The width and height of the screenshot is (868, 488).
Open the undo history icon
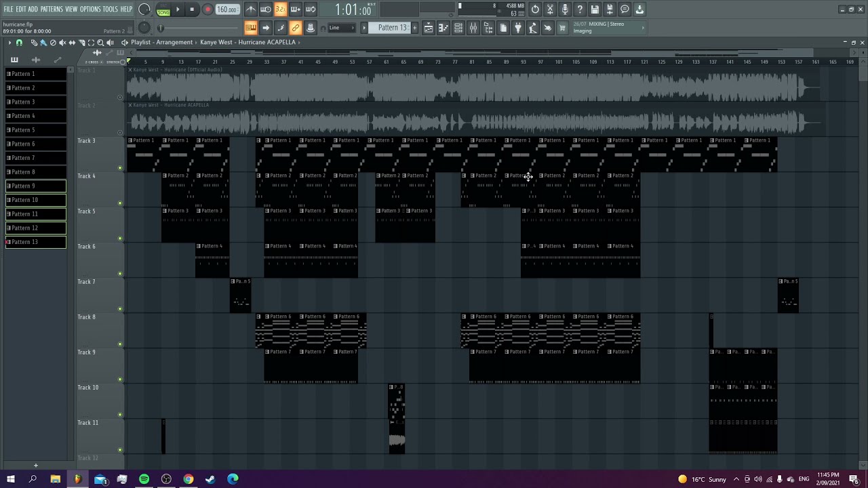pos(535,9)
